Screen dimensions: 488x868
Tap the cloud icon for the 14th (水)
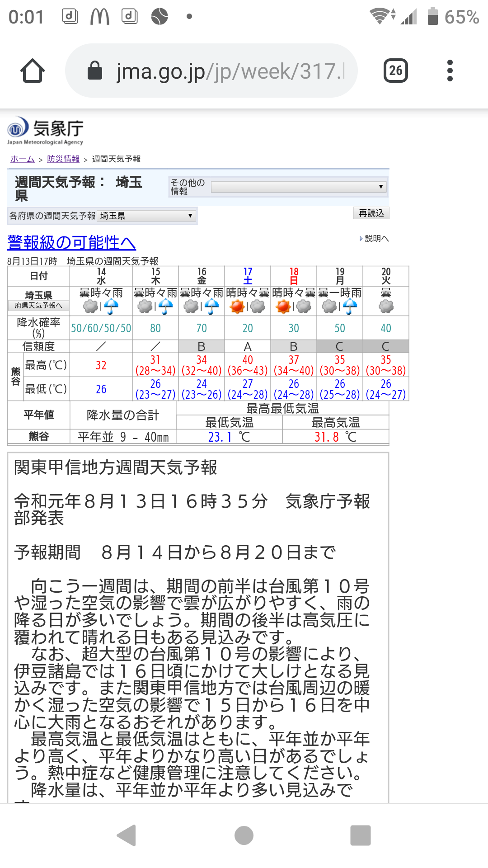[91, 307]
